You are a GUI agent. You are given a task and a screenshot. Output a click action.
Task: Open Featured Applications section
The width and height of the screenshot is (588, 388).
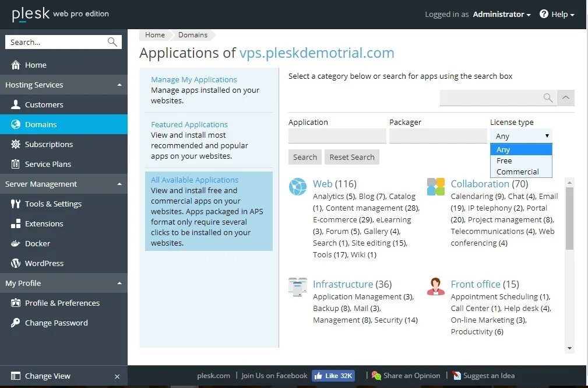pyautogui.click(x=189, y=124)
